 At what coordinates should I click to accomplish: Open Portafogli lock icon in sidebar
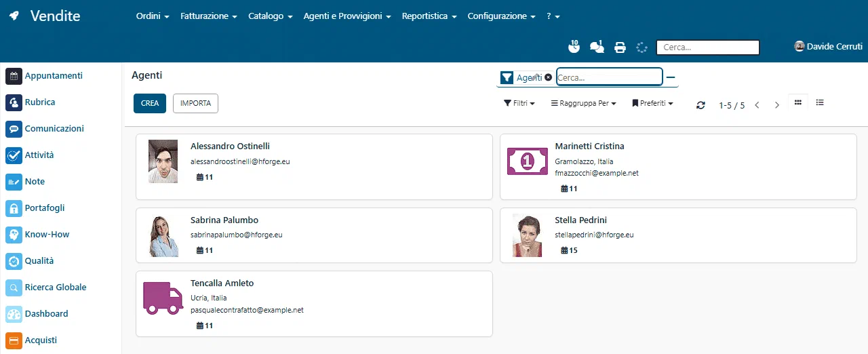pos(14,208)
